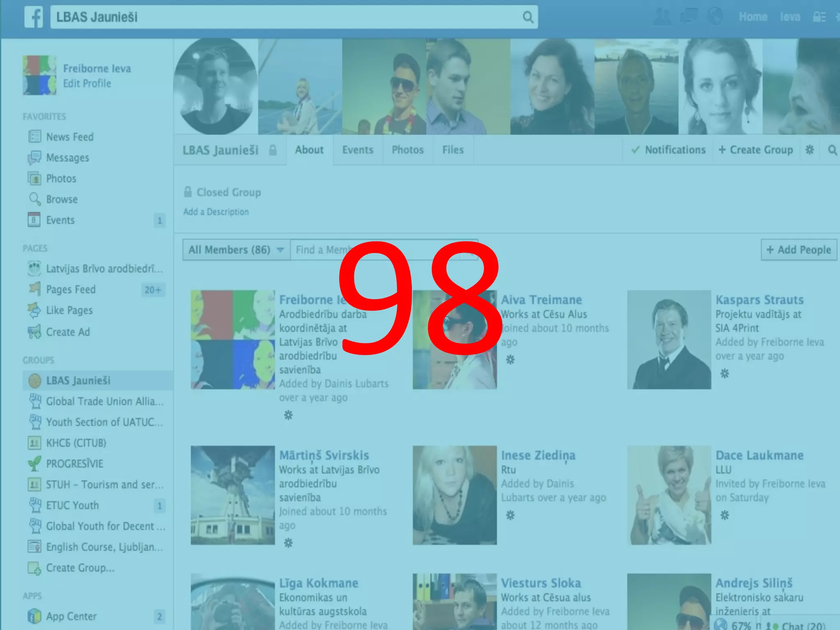Click Kaspars Strauts member photo
840x630 pixels.
pyautogui.click(x=669, y=340)
